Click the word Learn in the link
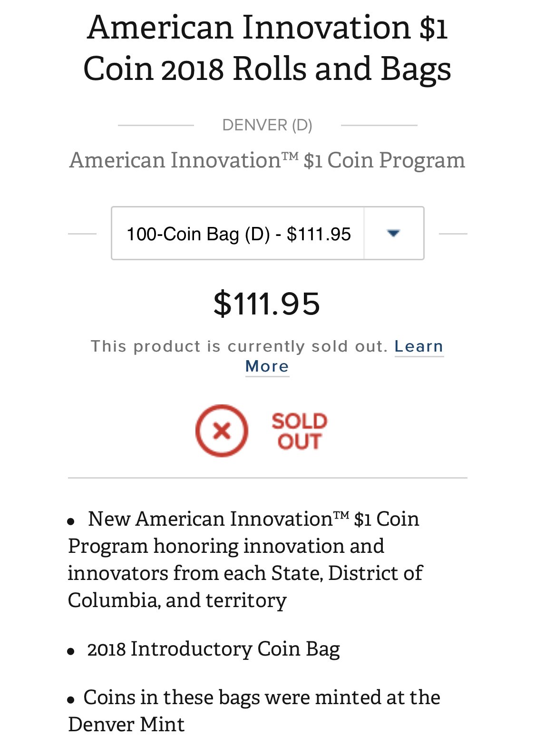Image resolution: width=535 pixels, height=756 pixels. coord(419,346)
